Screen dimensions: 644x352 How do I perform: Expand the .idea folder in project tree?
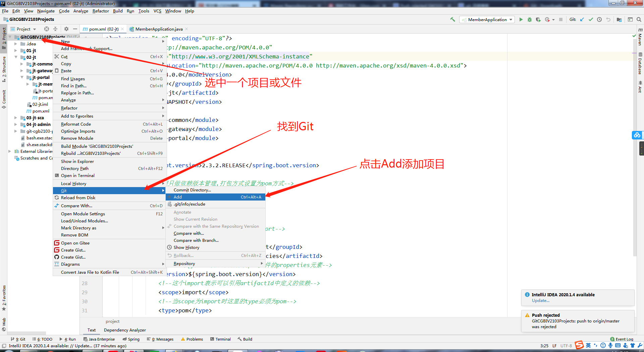tap(15, 44)
